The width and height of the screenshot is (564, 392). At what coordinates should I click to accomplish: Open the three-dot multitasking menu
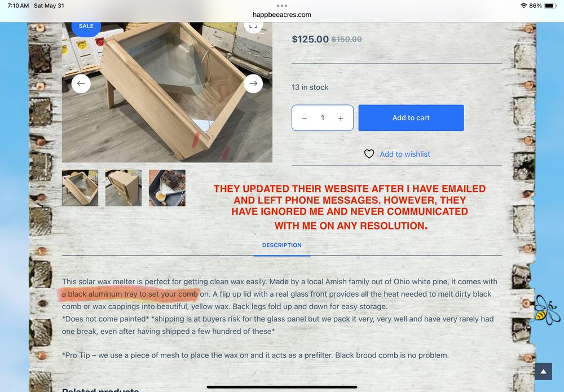(282, 6)
